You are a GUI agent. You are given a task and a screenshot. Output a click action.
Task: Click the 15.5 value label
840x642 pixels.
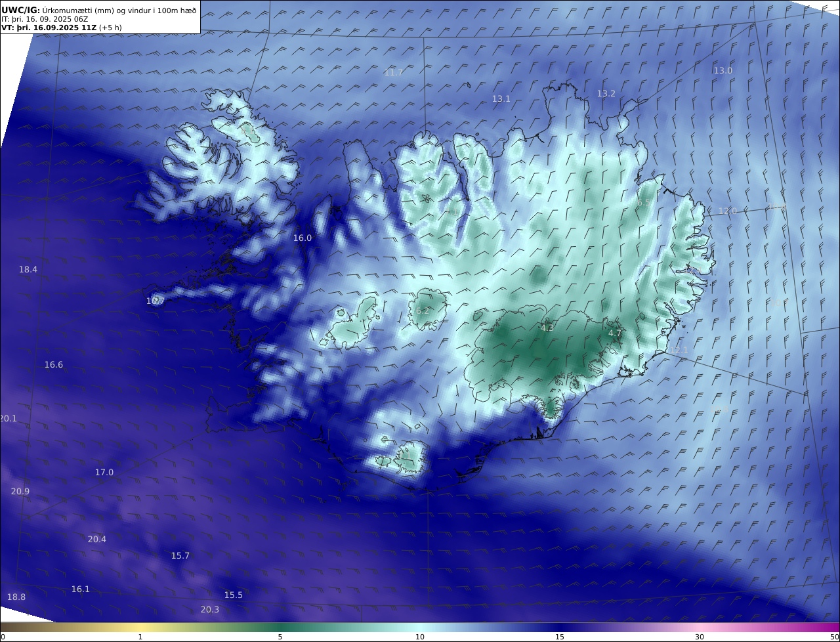tap(234, 595)
